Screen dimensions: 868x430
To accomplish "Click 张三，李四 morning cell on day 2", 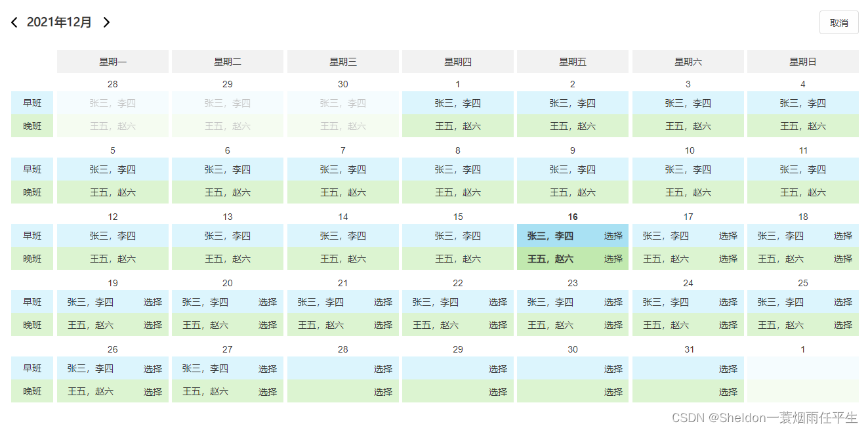I will [x=573, y=103].
